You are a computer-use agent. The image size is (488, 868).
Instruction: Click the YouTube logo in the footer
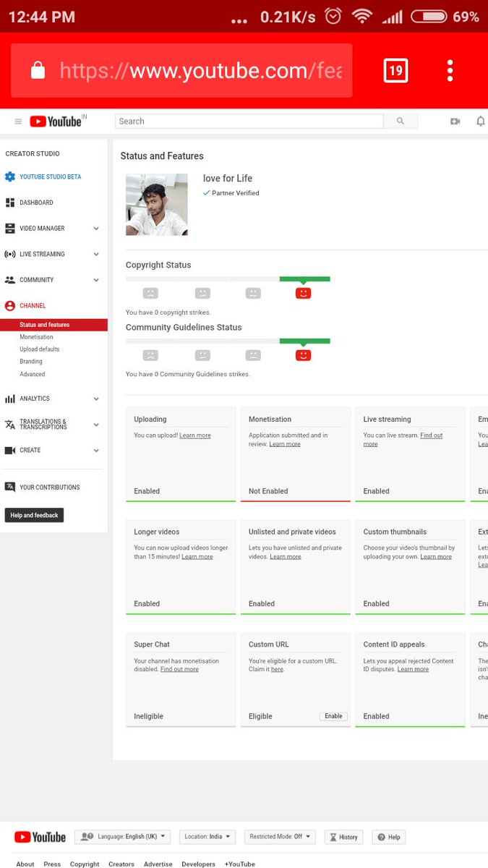pyautogui.click(x=40, y=837)
